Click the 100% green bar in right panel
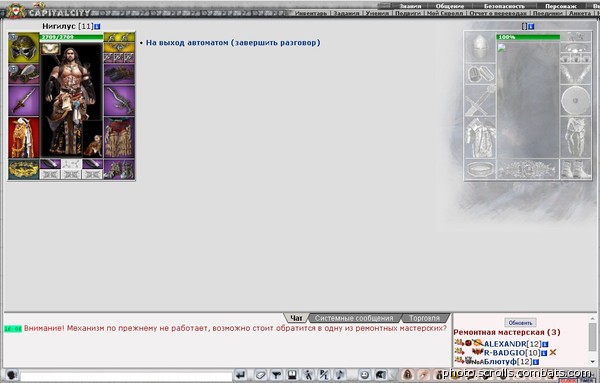600x383 pixels. [528, 37]
